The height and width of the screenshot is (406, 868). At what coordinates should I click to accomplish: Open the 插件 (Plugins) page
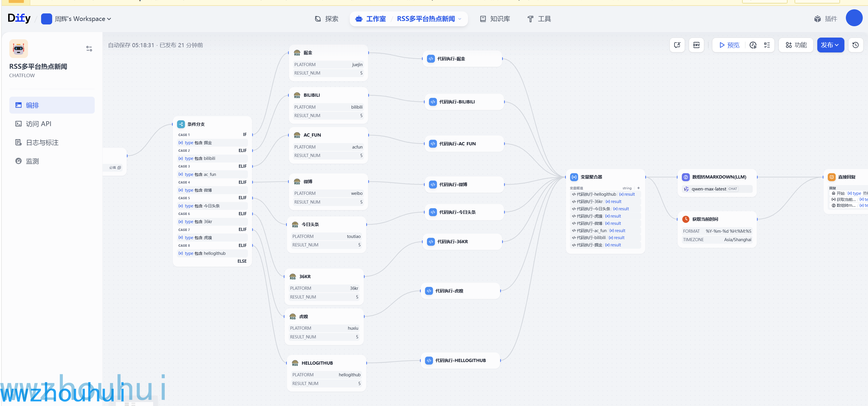click(x=825, y=19)
